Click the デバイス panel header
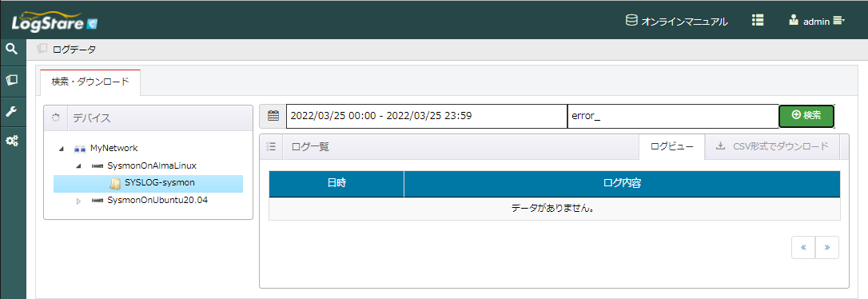 coord(148,118)
